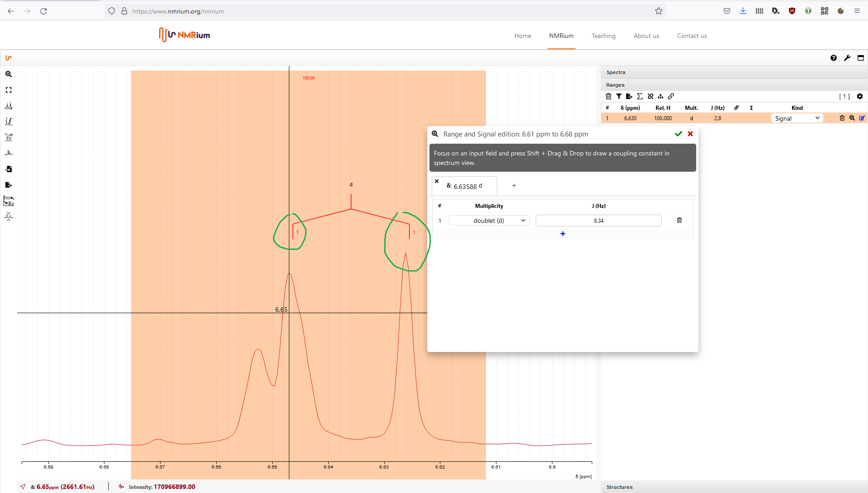Screen dimensions: 868x493
Task: Select the δ: 6.63588 d signal tab
Action: click(x=465, y=186)
